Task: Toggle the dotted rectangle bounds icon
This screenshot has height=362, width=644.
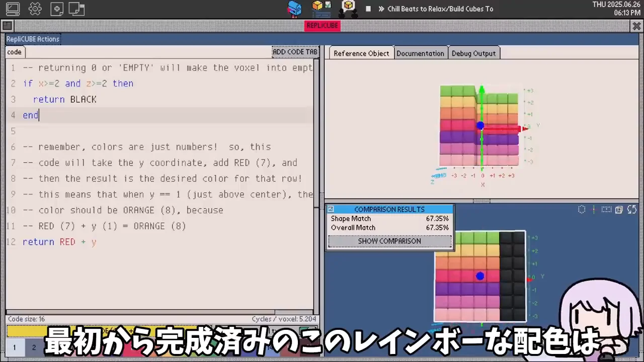Action: [x=607, y=210]
